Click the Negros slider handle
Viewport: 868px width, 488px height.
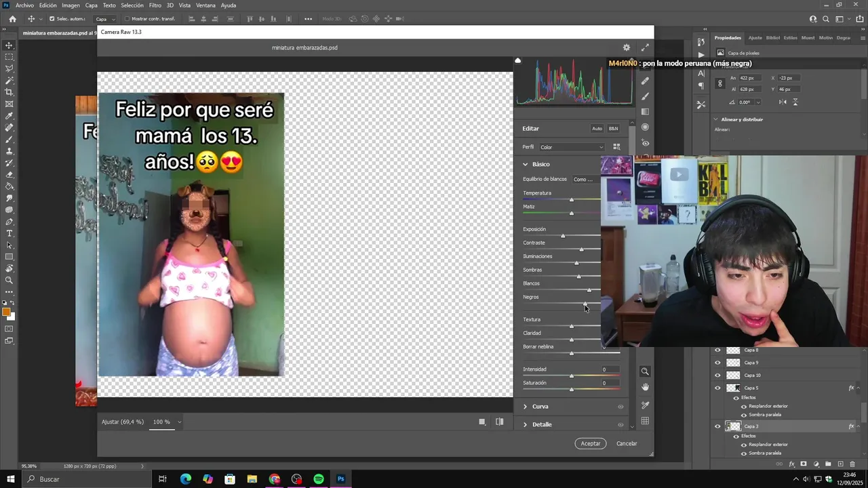coord(585,304)
